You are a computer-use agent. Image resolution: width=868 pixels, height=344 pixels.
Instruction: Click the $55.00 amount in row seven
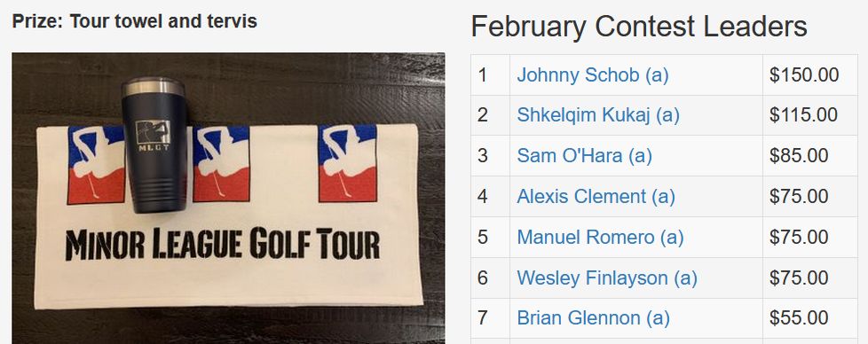pyautogui.click(x=799, y=318)
